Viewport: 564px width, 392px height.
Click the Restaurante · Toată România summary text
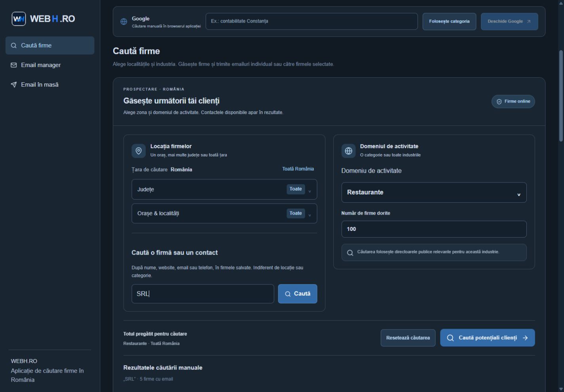(152, 343)
